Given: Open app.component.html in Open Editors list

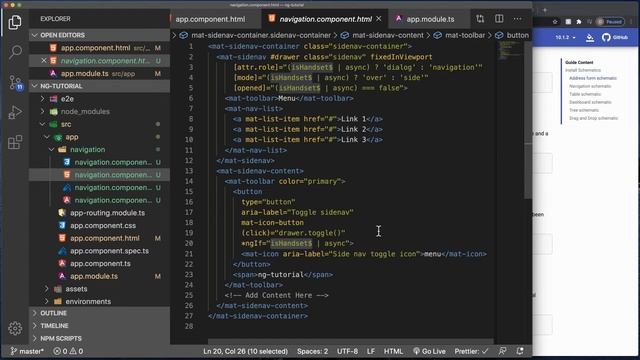Looking at the screenshot, I should point(100,48).
